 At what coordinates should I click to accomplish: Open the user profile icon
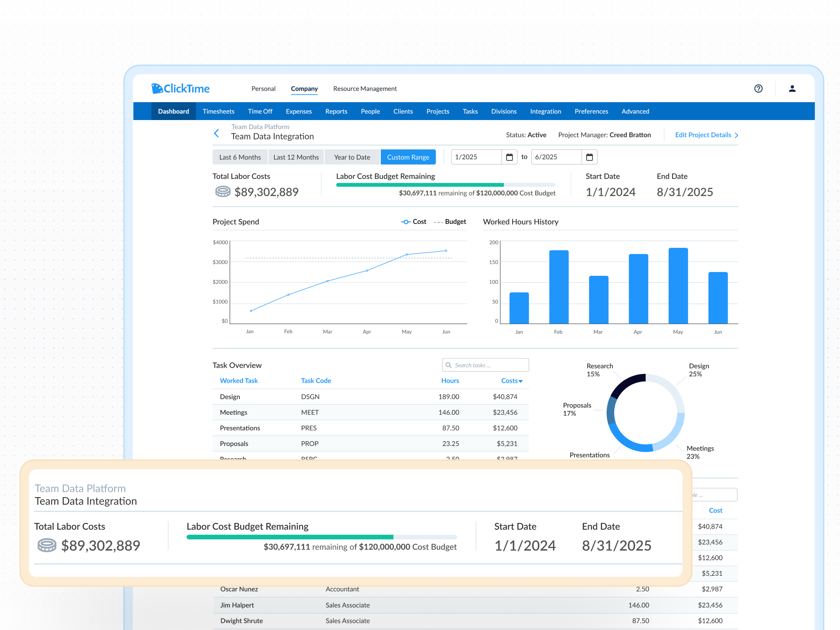tap(792, 89)
